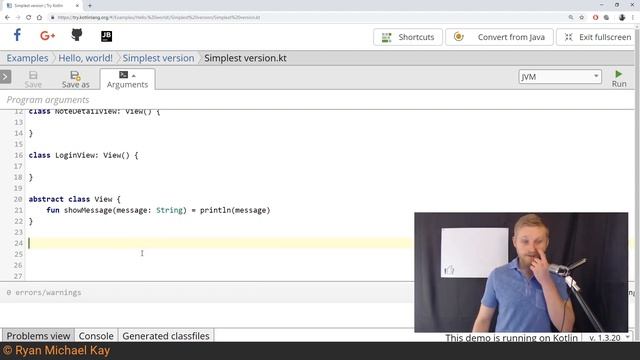
Task: Open the GitHub cat icon link
Action: (77, 35)
